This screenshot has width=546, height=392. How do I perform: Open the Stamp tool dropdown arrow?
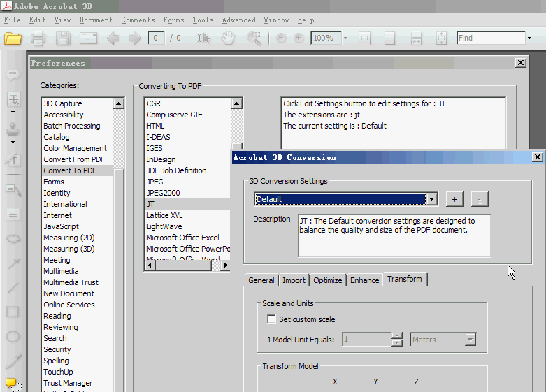tap(13, 142)
